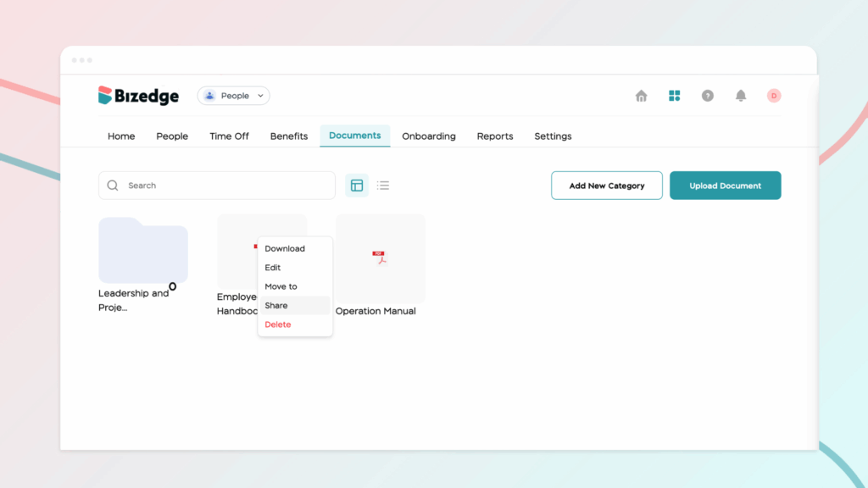The width and height of the screenshot is (868, 488).
Task: Click the Operation Manual PDF icon
Action: (x=380, y=258)
